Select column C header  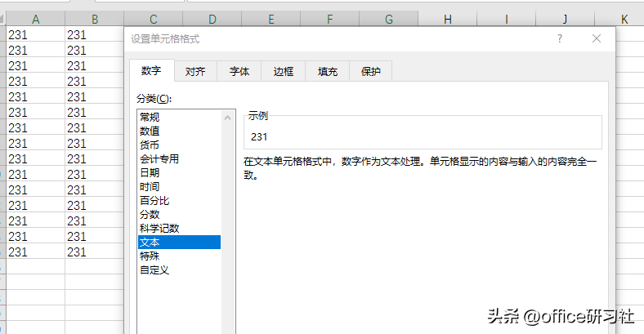(153, 19)
